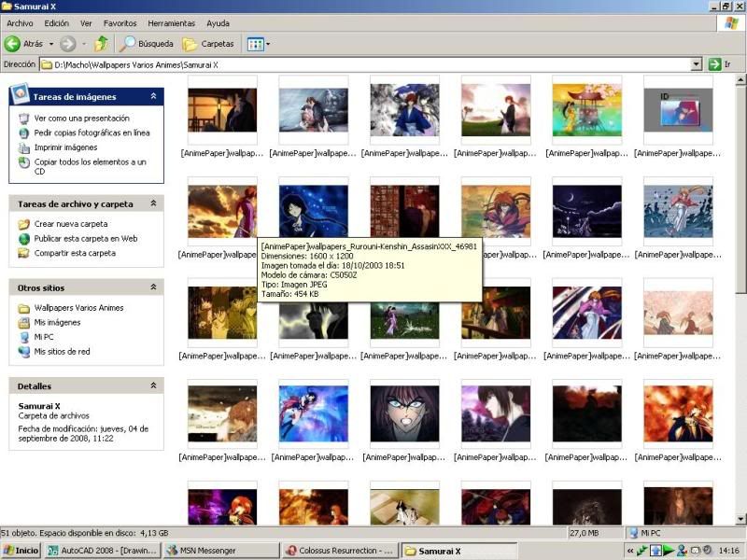Select the night sky crescent moon thumbnail
The height and width of the screenshot is (560, 747).
587,212
